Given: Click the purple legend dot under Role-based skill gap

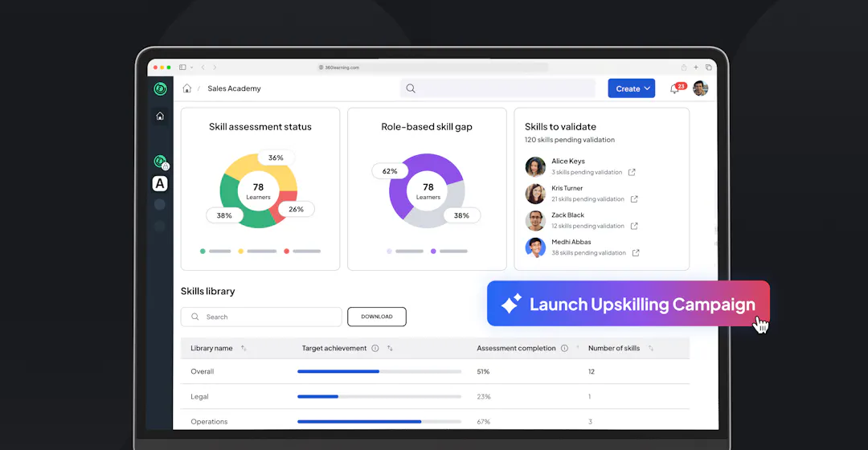Looking at the screenshot, I should click(x=433, y=252).
